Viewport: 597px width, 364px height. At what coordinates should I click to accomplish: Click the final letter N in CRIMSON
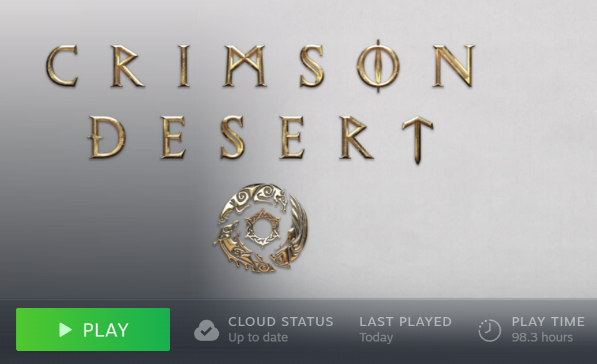(454, 66)
